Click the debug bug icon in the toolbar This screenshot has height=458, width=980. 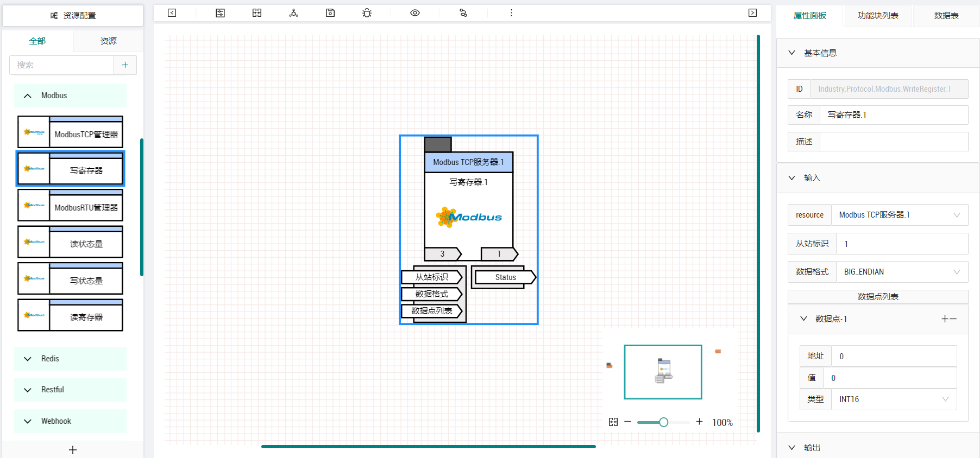pyautogui.click(x=367, y=13)
